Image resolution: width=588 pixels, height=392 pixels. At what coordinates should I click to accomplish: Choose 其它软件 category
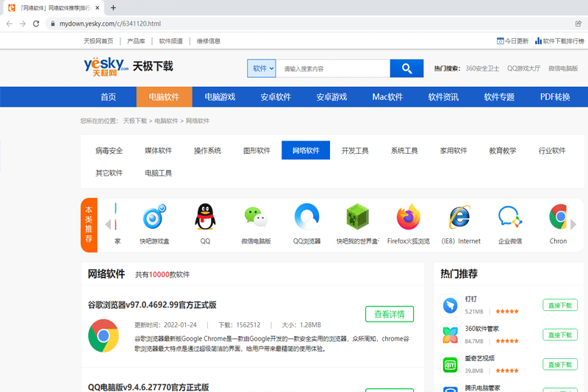(x=109, y=173)
